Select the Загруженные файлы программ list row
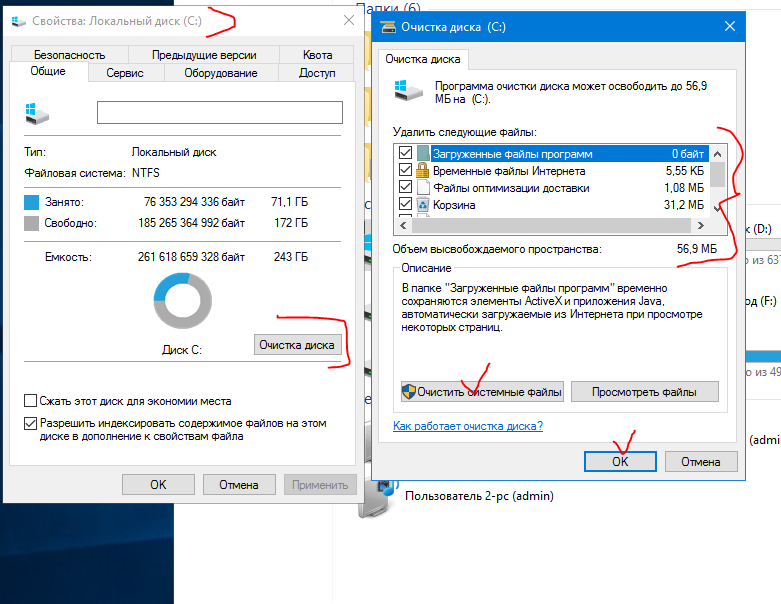This screenshot has width=781, height=604. point(553,153)
